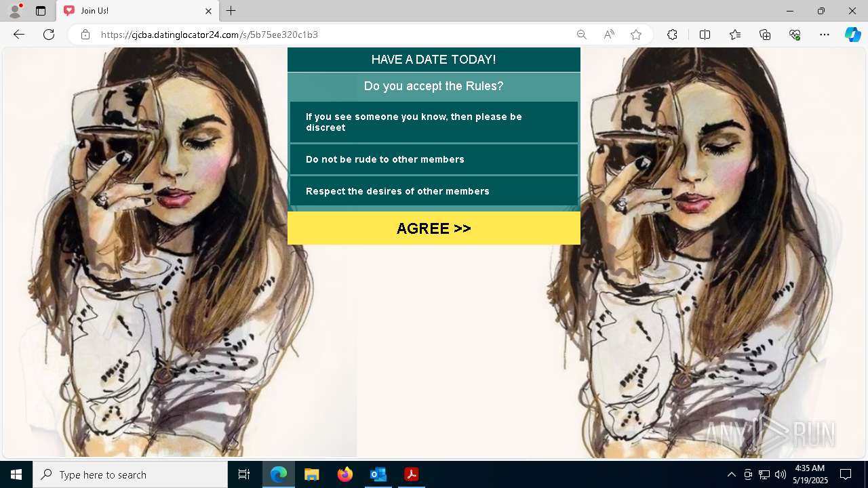The width and height of the screenshot is (868, 488).
Task: Open Browser essentials heart icon
Action: pos(795,35)
